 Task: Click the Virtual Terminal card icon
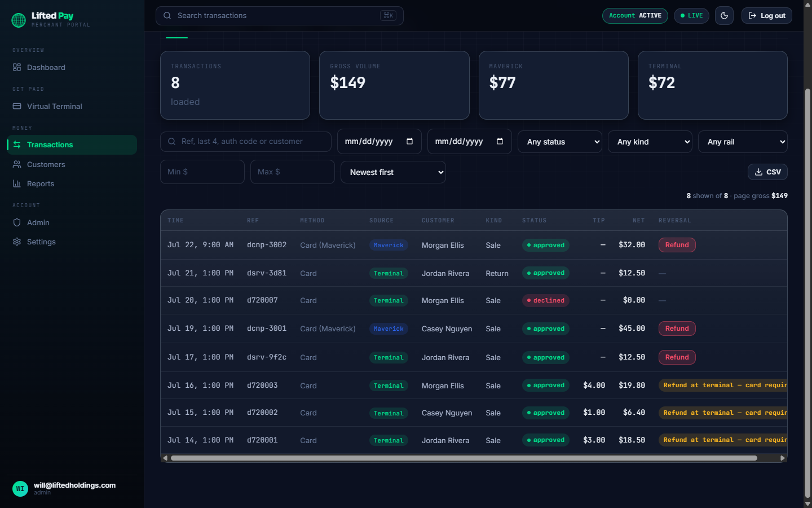click(x=17, y=106)
